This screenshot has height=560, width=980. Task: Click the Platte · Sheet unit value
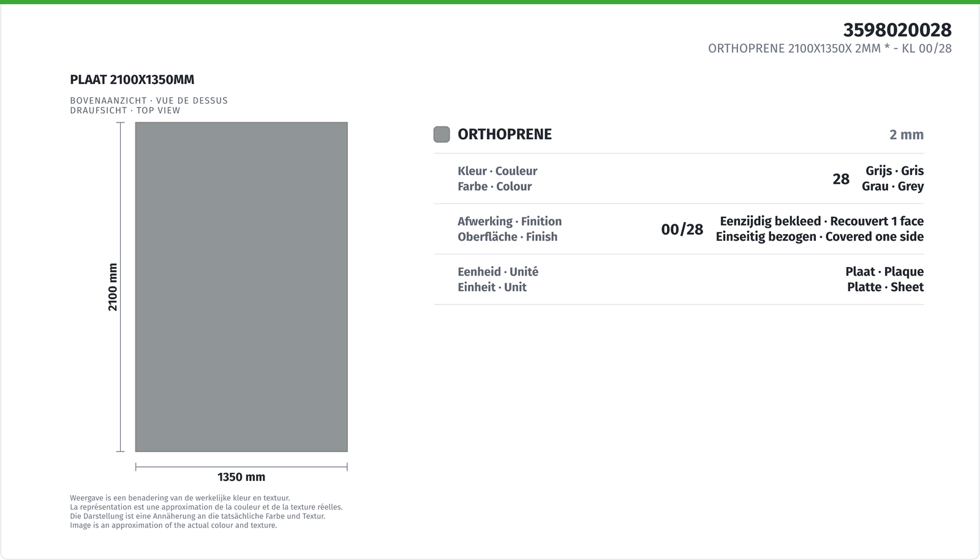[886, 287]
